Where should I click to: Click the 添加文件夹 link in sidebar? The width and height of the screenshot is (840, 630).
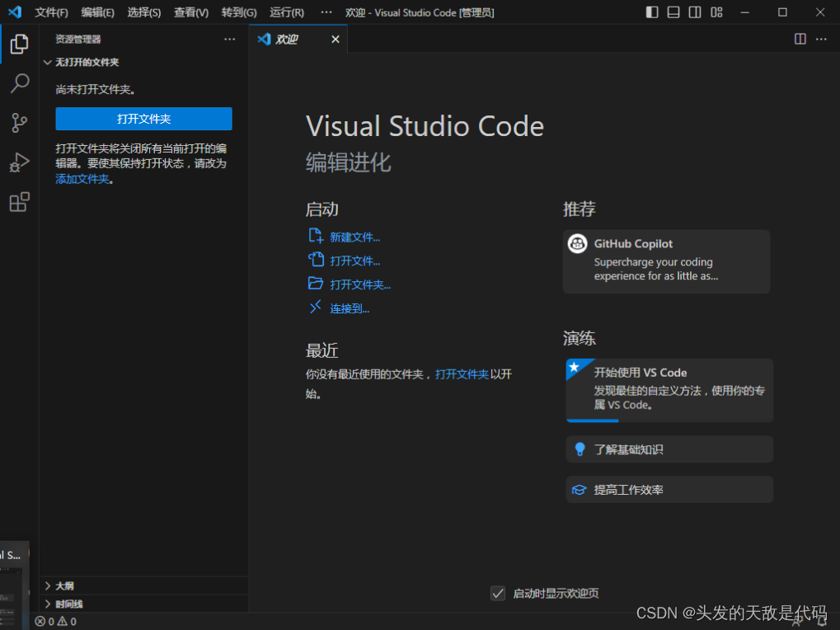coord(82,179)
